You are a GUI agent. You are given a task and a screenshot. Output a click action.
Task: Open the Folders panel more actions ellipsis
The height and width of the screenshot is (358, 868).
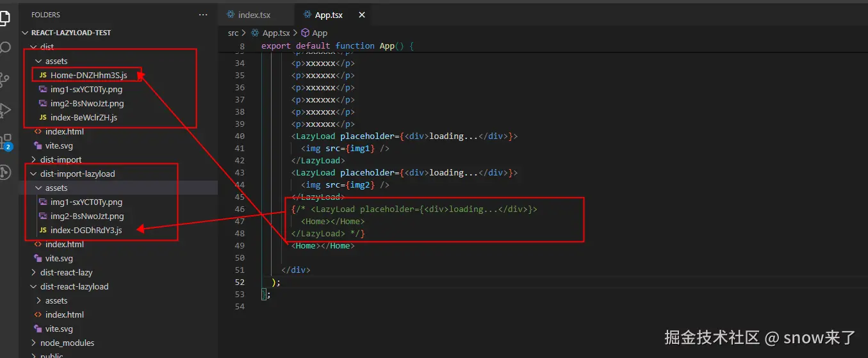click(203, 14)
